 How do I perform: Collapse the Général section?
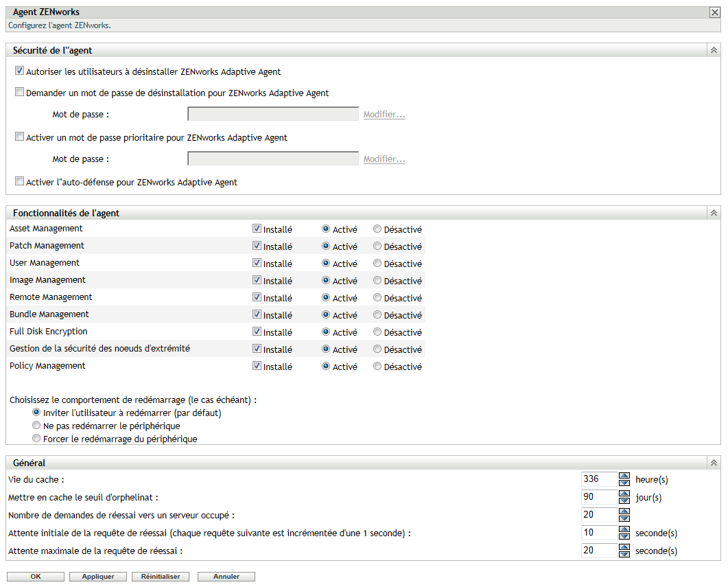tap(714, 463)
